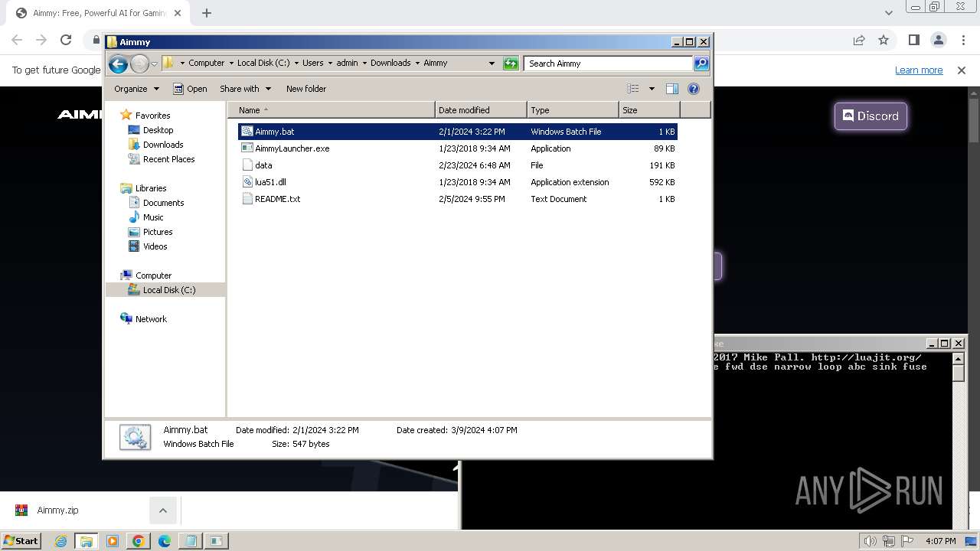Select Users breadcrumb segment

coord(312,64)
